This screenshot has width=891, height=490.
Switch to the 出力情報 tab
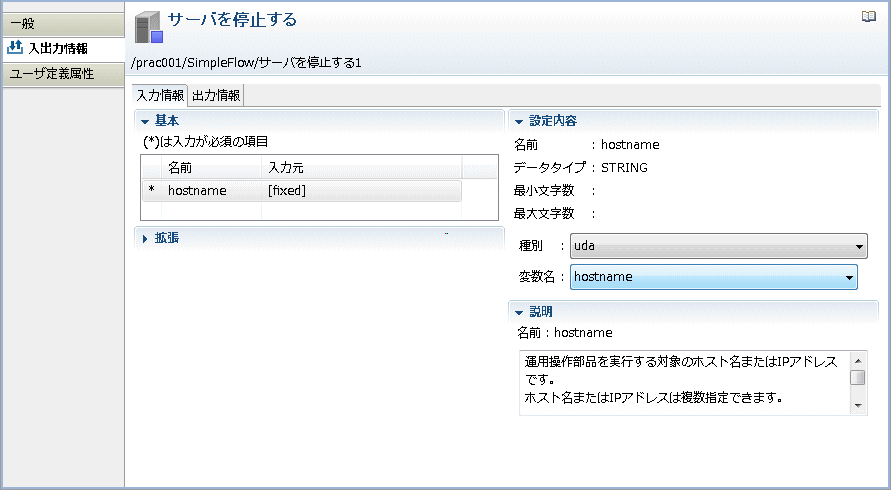coord(216,95)
